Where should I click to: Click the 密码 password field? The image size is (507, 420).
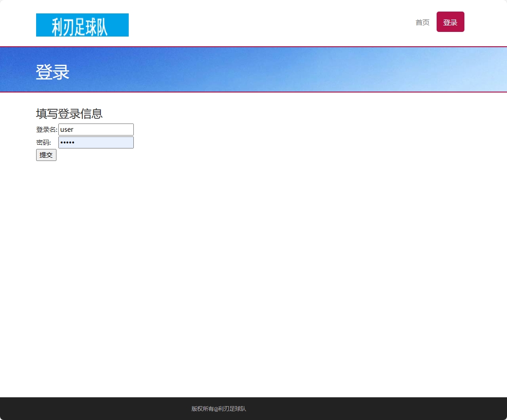click(96, 142)
